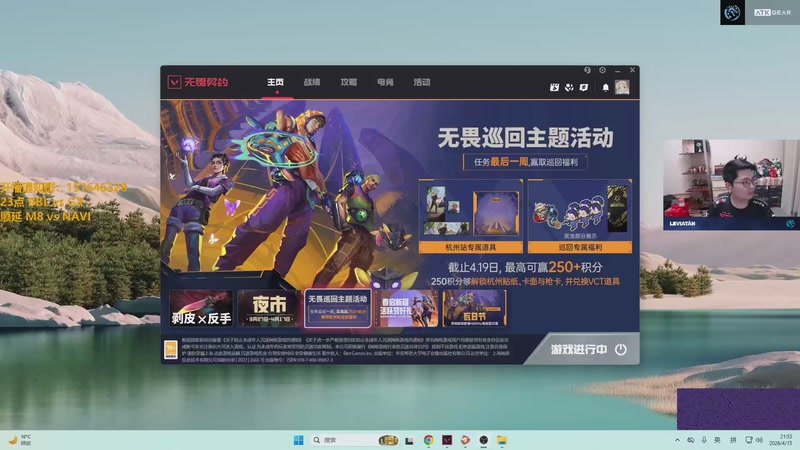The width and height of the screenshot is (800, 450).
Task: Click the 截止4.19日 最高可赢250+积分 text
Action: 525,267
